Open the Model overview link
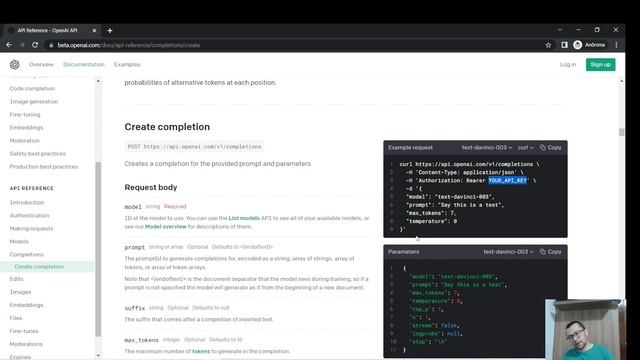The height and width of the screenshot is (360, 640). tap(166, 227)
